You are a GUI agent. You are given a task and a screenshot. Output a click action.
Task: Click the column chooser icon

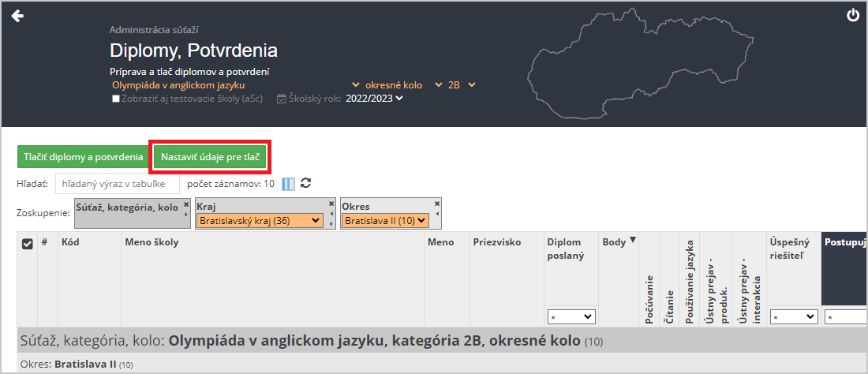288,184
